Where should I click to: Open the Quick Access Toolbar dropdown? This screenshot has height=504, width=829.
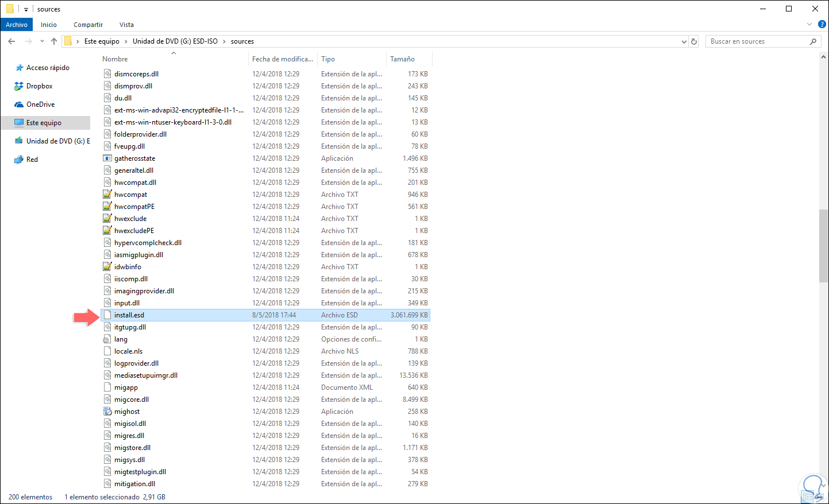[x=26, y=9]
